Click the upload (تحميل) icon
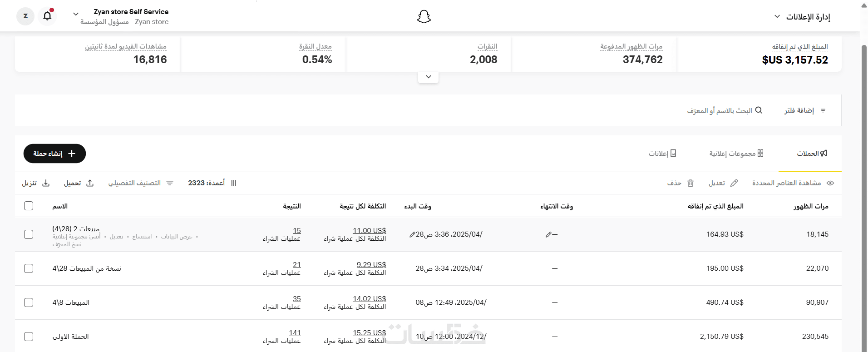Image resolution: width=868 pixels, height=352 pixels. pyautogui.click(x=90, y=183)
